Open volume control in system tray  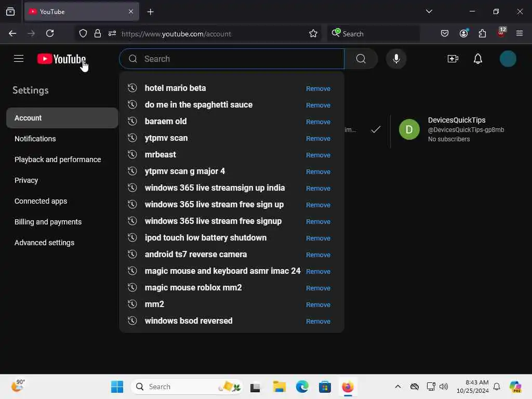(x=444, y=387)
